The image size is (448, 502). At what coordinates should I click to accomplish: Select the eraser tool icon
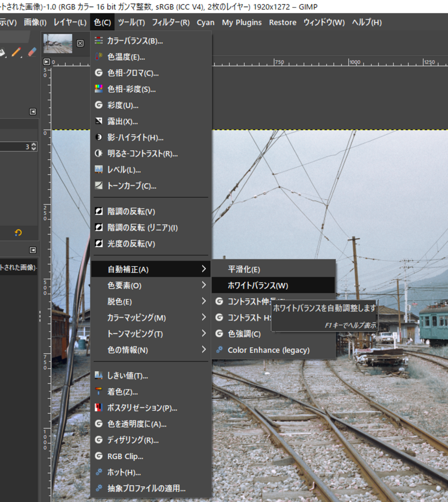[x=32, y=52]
